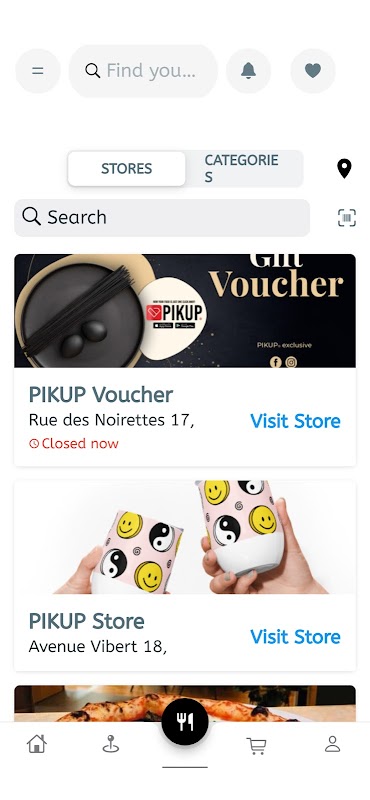Screen dimensions: 370x800
Task: Open the user profile icon
Action: click(333, 744)
